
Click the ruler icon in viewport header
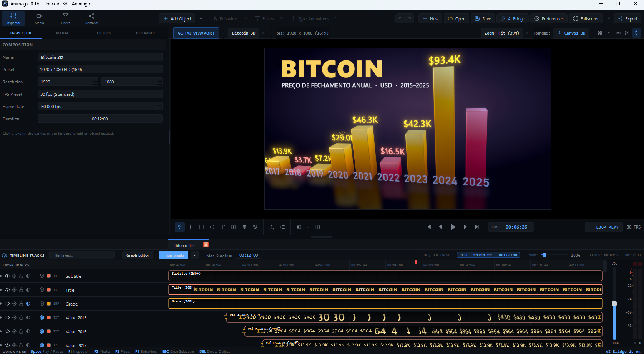(618, 33)
